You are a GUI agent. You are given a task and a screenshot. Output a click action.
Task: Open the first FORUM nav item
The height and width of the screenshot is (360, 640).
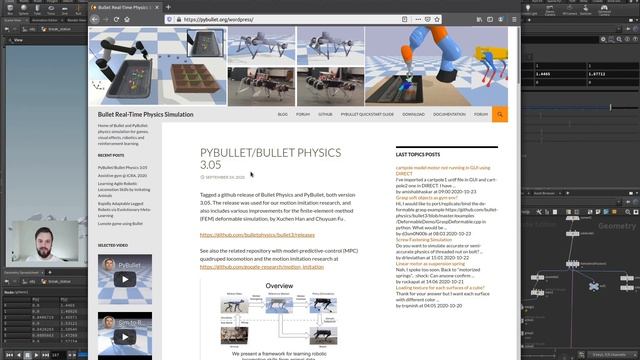click(x=303, y=114)
